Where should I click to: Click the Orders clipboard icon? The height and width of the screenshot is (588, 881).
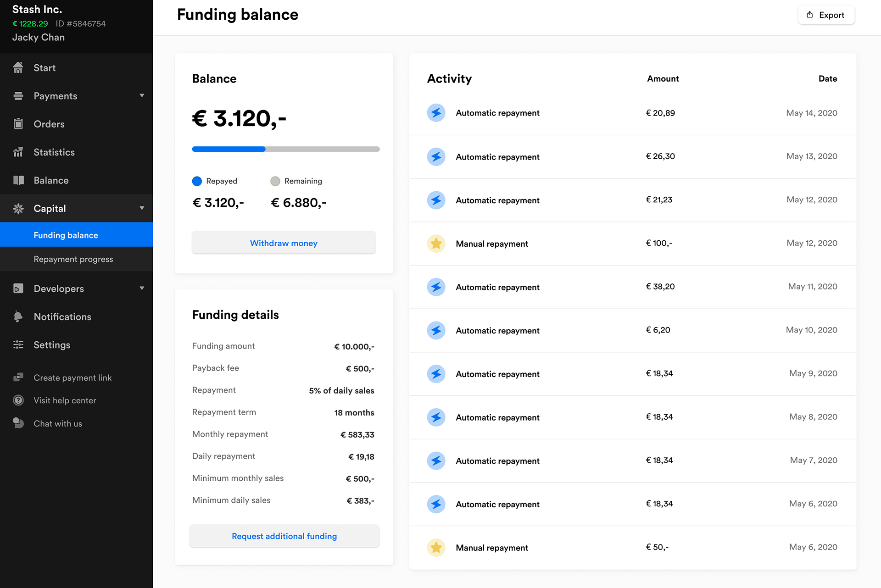18,124
